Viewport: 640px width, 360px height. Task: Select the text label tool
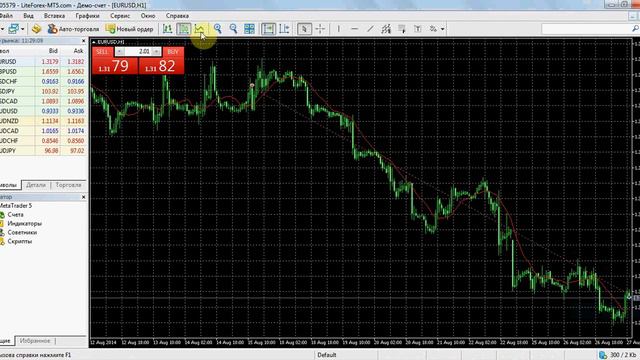pos(418,29)
